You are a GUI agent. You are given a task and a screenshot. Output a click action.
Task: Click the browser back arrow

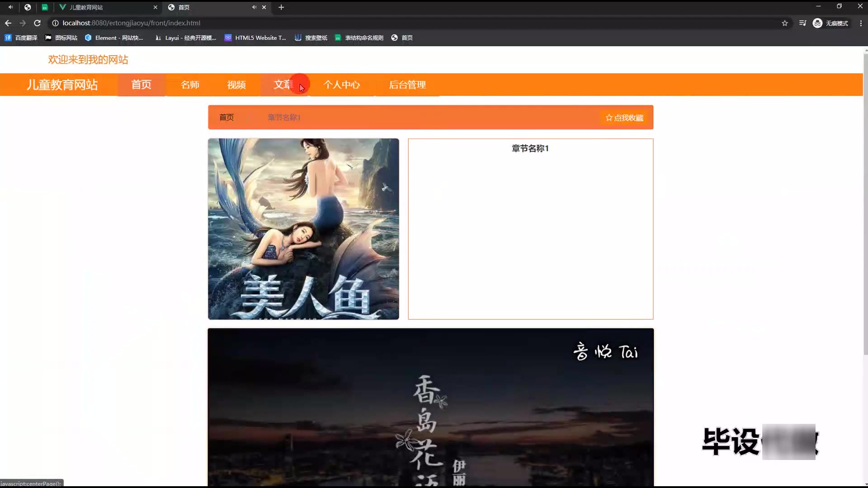[8, 23]
